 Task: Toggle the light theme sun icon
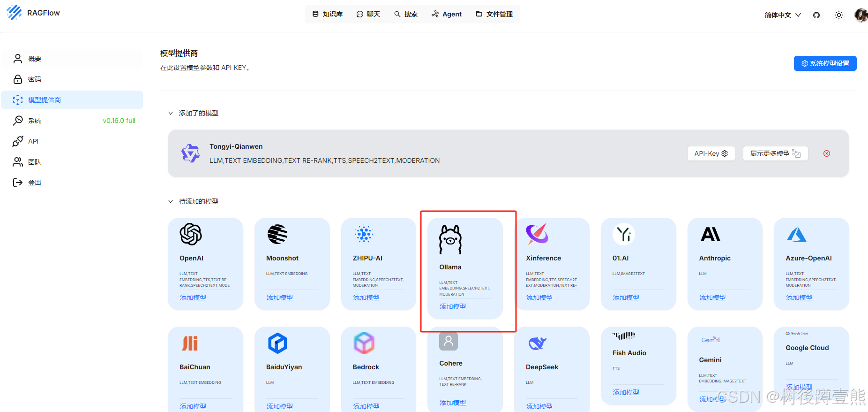[839, 15]
